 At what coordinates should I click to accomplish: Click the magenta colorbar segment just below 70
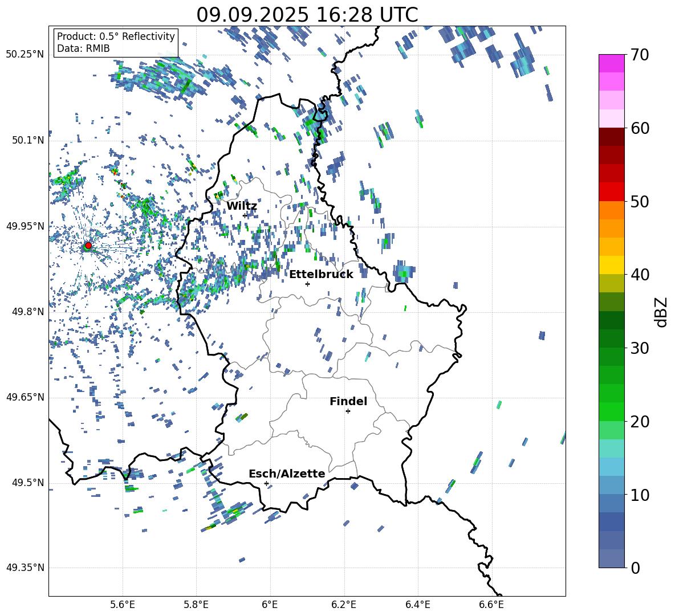click(611, 64)
